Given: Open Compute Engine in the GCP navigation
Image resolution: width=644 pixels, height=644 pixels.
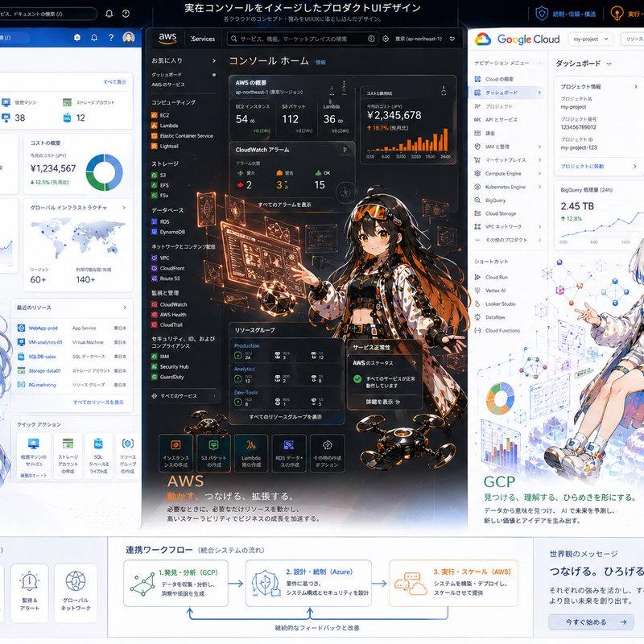Looking at the screenshot, I should point(502,173).
